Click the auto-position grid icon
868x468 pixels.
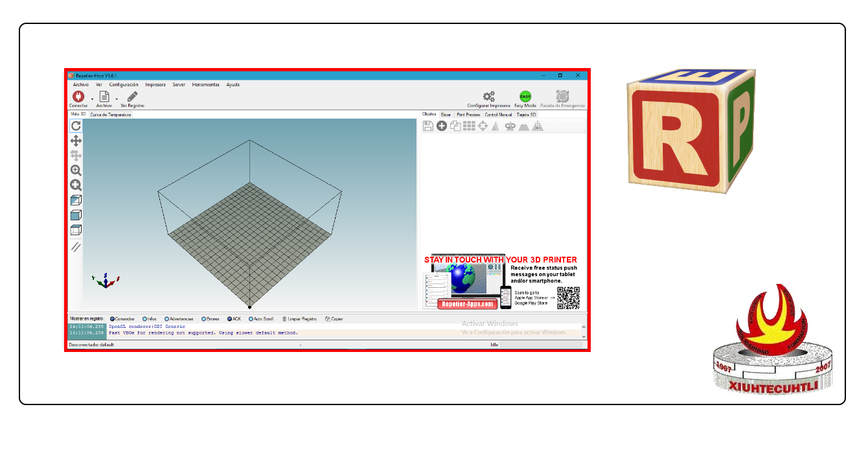point(469,126)
